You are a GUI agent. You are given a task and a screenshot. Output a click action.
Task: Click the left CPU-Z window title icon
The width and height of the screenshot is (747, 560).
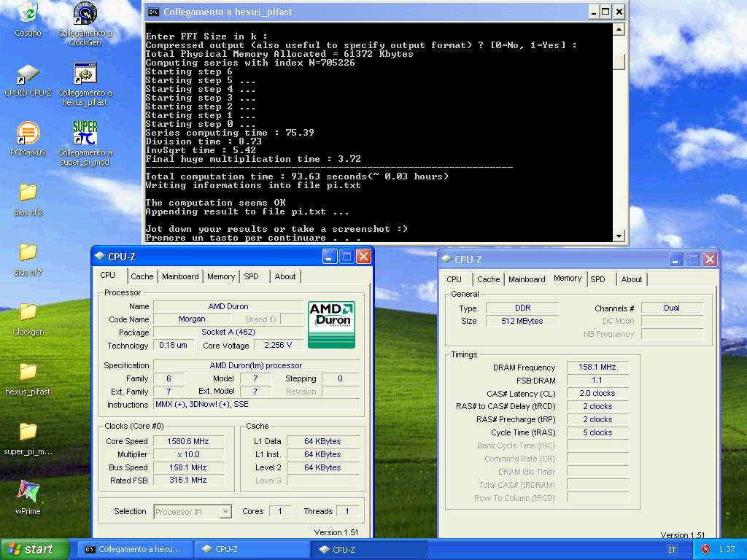pos(99,256)
